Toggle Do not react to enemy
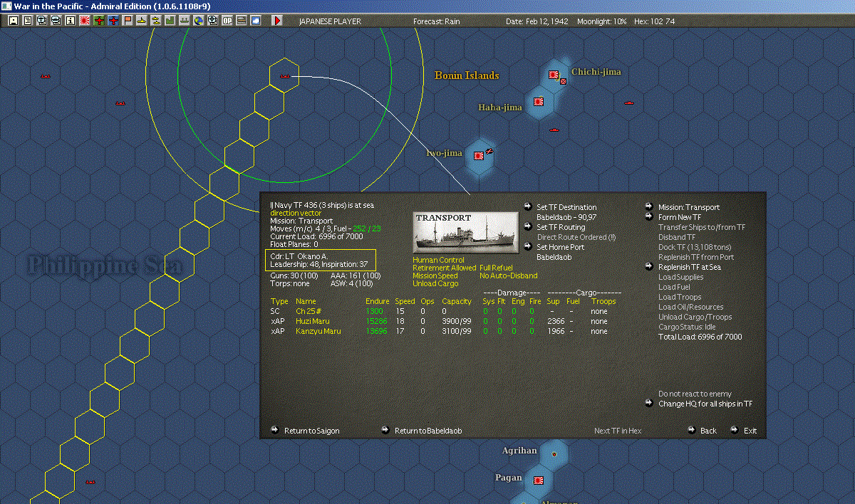Image resolution: width=855 pixels, height=504 pixels. 695,394
